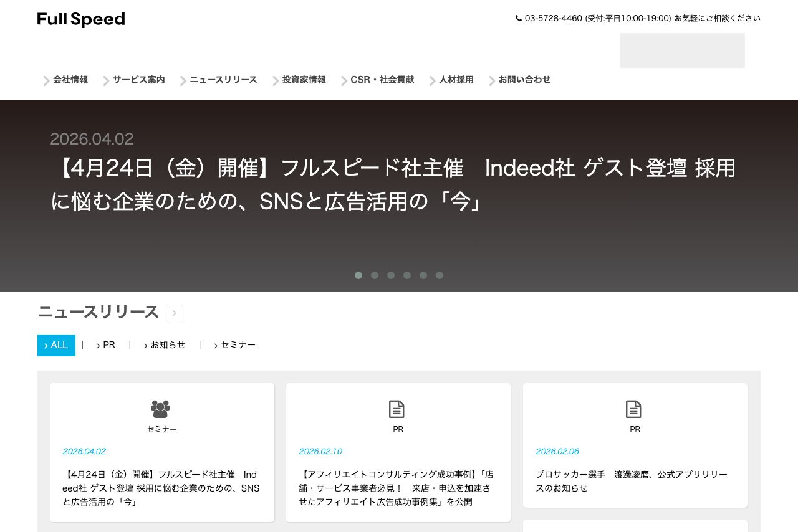The width and height of the screenshot is (798, 532).
Task: Open the アフィリエイトコンサルティング成功事例 article link
Action: point(397,488)
